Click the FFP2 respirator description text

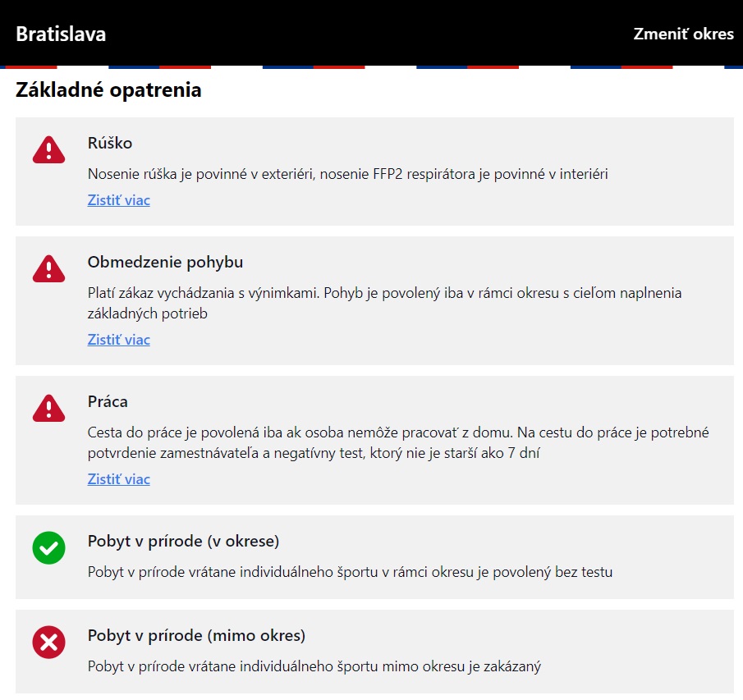tap(348, 174)
